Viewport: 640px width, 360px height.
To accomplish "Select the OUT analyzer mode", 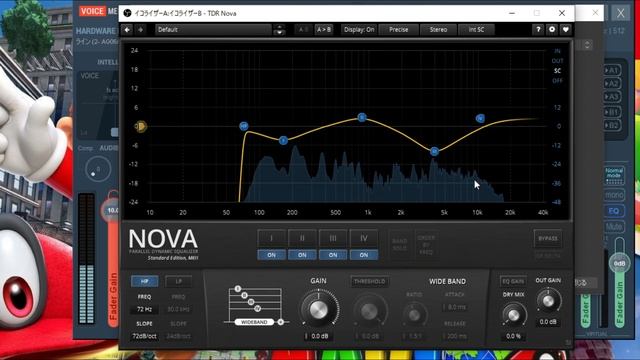I will (x=558, y=61).
